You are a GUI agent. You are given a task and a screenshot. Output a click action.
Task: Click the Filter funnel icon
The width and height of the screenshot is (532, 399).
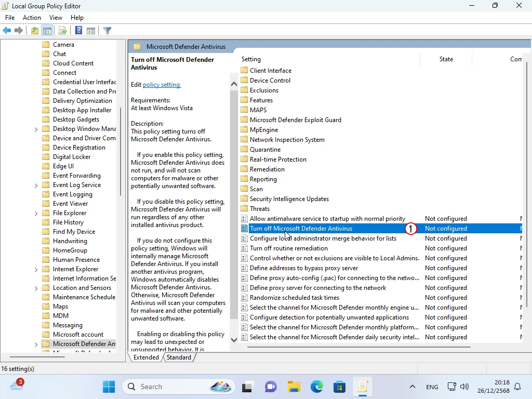point(107,31)
